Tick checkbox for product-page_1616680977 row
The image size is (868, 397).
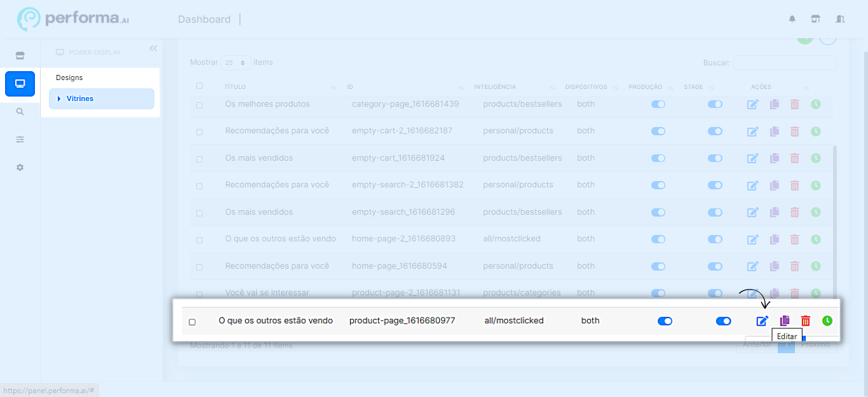click(x=193, y=322)
